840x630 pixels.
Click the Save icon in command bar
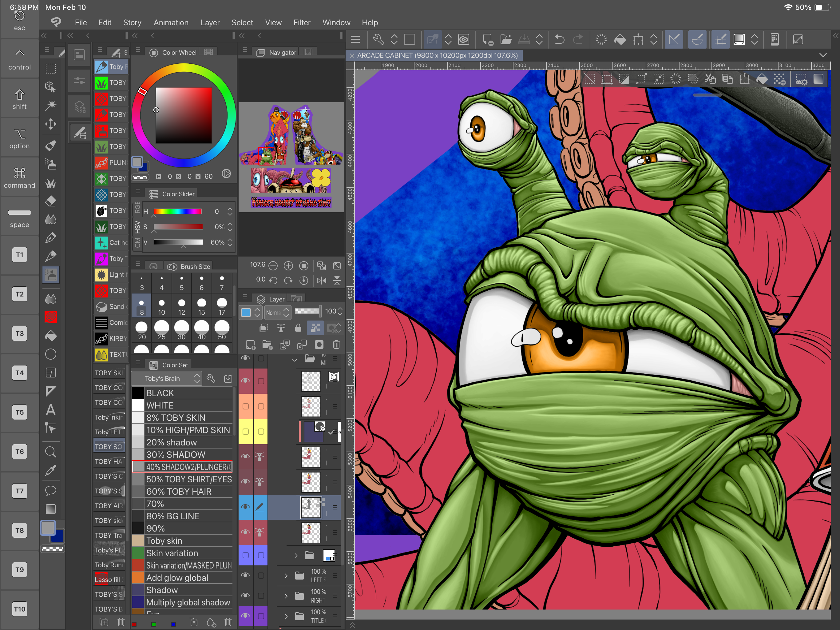tap(524, 39)
